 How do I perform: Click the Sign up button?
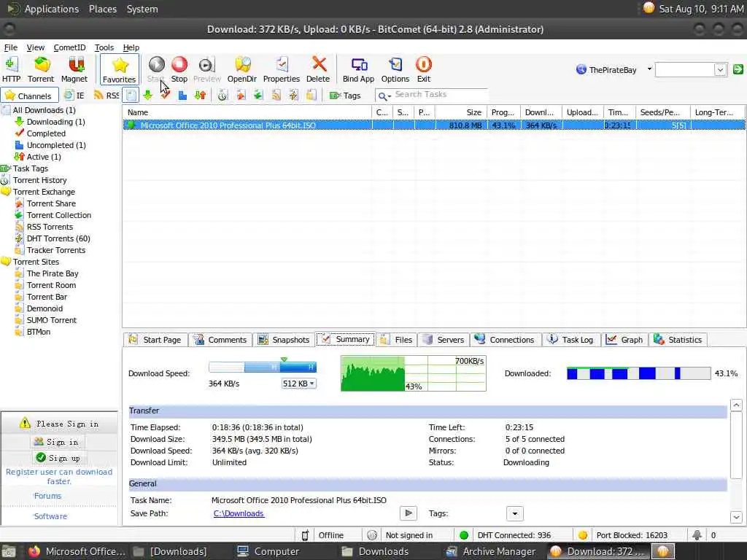(58, 458)
